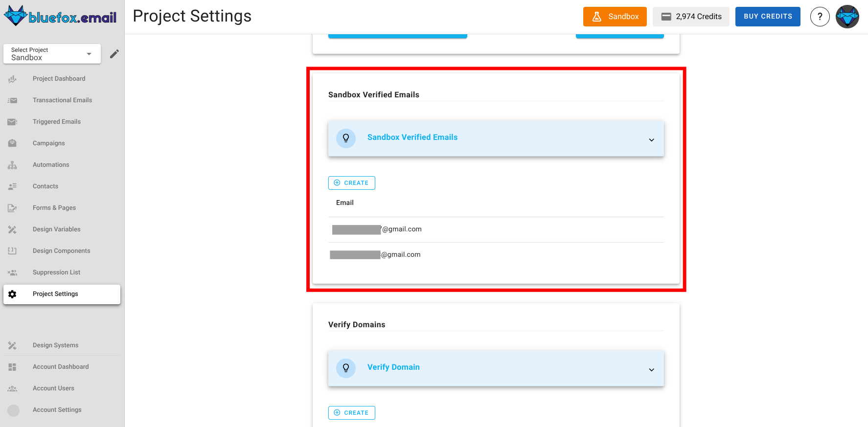The width and height of the screenshot is (868, 427).
Task: Click the pencil edit project icon
Action: point(114,54)
